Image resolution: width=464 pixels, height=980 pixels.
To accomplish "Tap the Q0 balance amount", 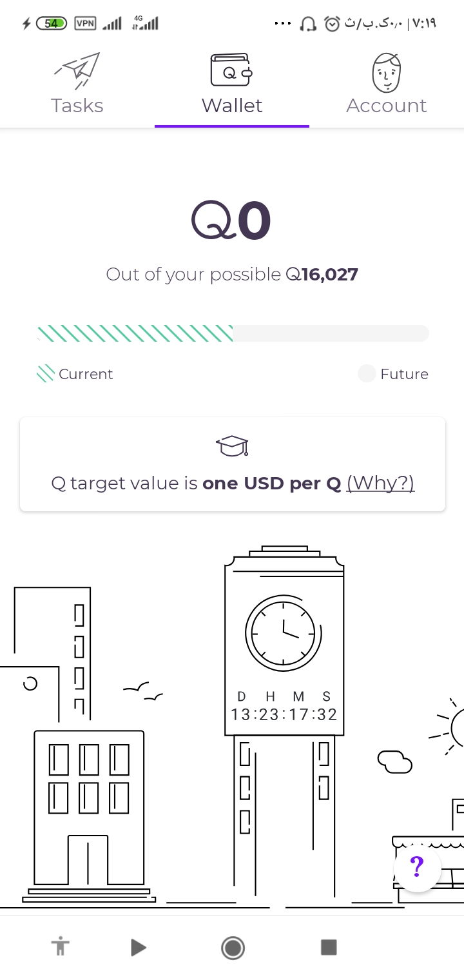I will [231, 220].
